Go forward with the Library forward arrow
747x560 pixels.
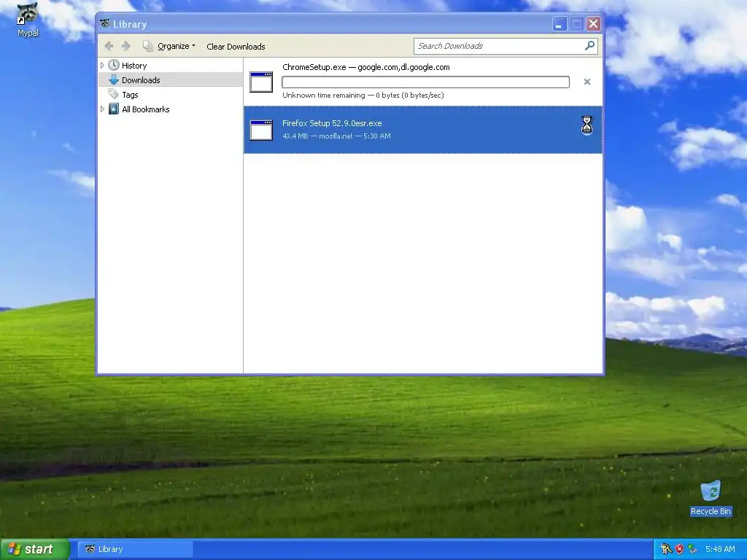[x=125, y=46]
